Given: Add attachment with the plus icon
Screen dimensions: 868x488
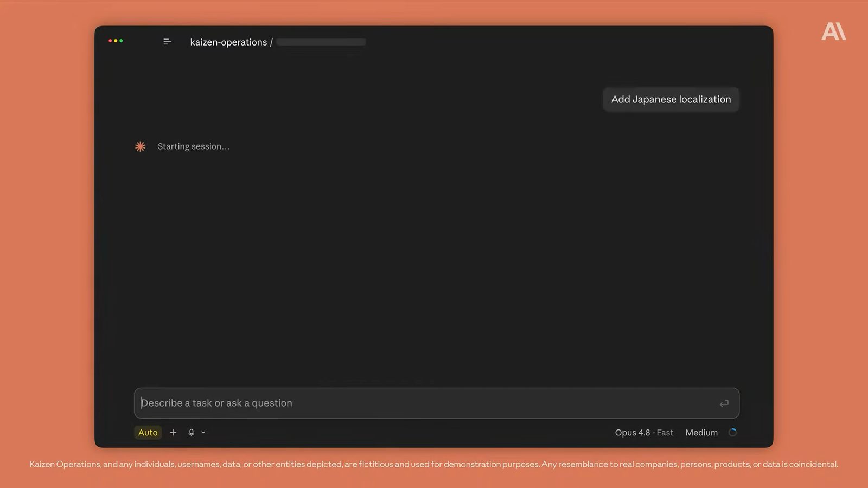Looking at the screenshot, I should [x=173, y=432].
